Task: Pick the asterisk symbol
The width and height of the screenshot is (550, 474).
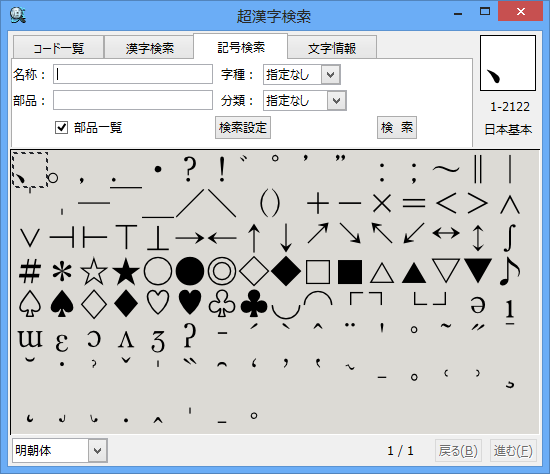Action: [62, 271]
